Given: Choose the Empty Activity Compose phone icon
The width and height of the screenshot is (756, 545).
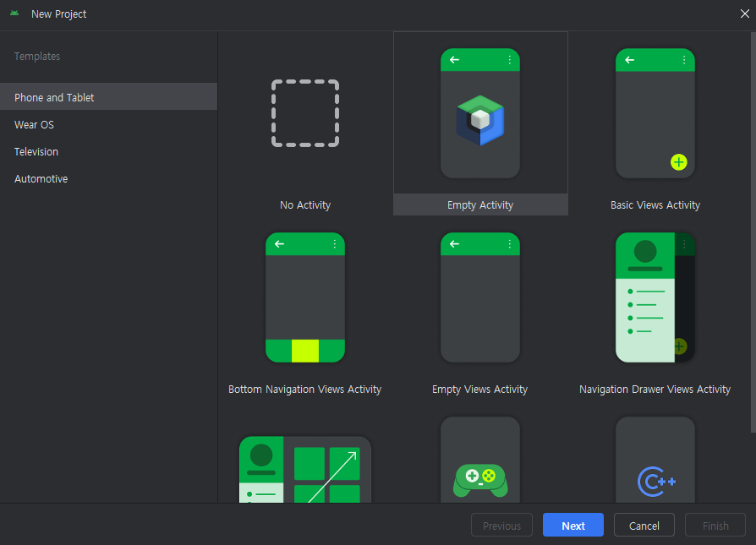Looking at the screenshot, I should 480,113.
